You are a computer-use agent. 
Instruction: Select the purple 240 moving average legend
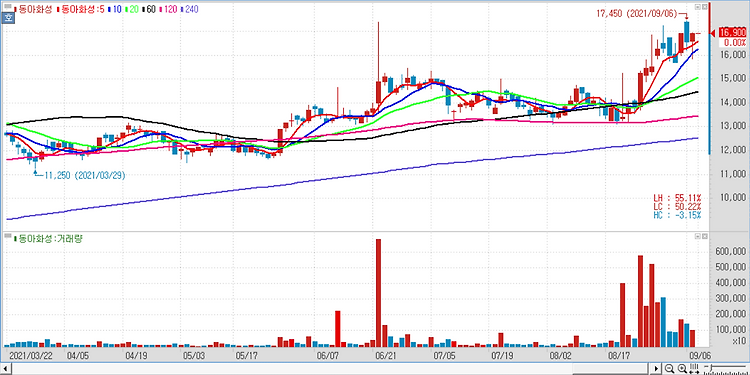click(x=190, y=9)
